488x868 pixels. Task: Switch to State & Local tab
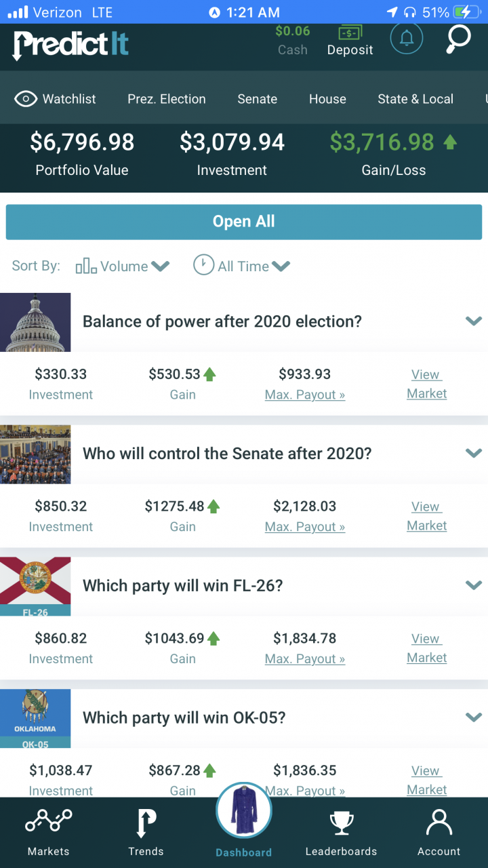415,99
